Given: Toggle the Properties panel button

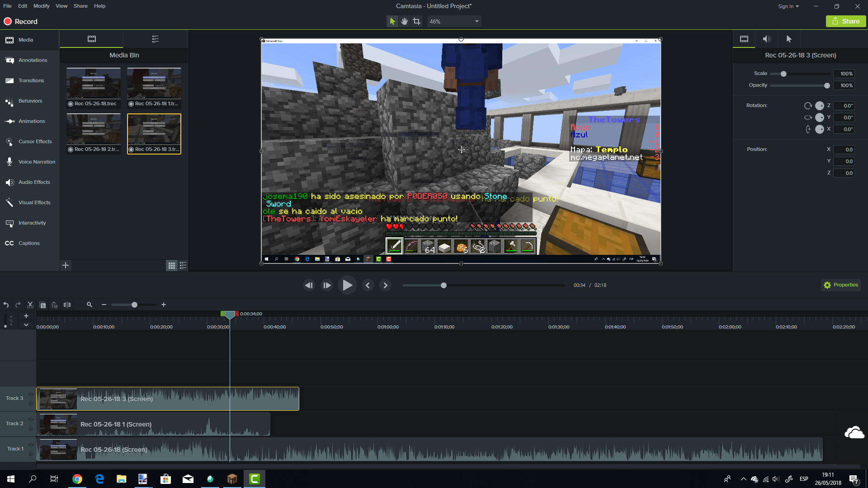Looking at the screenshot, I should click(x=841, y=285).
